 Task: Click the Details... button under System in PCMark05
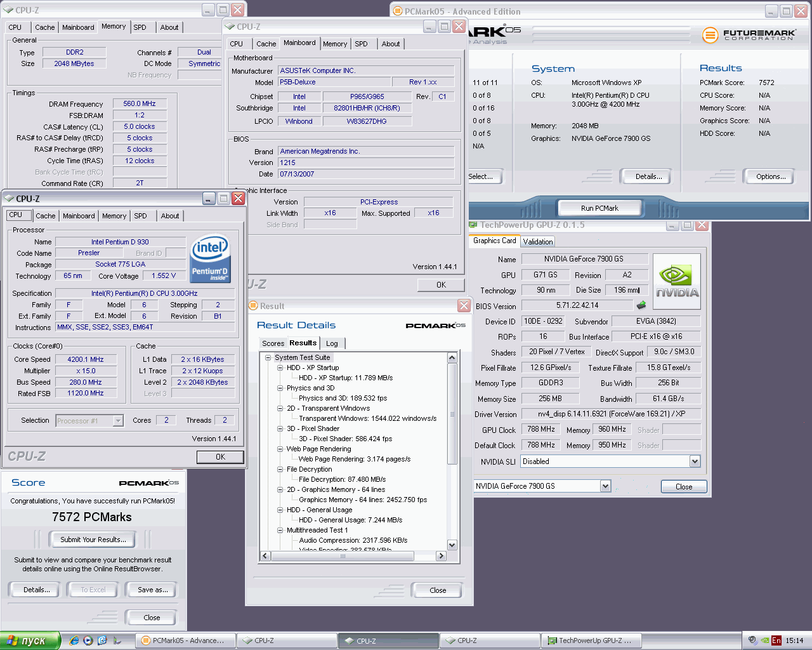coord(648,176)
